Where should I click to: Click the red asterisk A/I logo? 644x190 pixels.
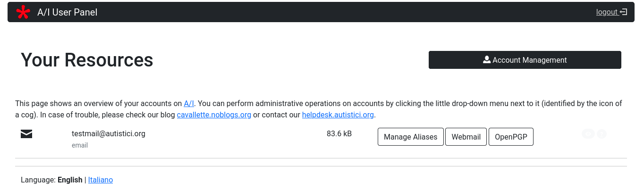(x=23, y=12)
